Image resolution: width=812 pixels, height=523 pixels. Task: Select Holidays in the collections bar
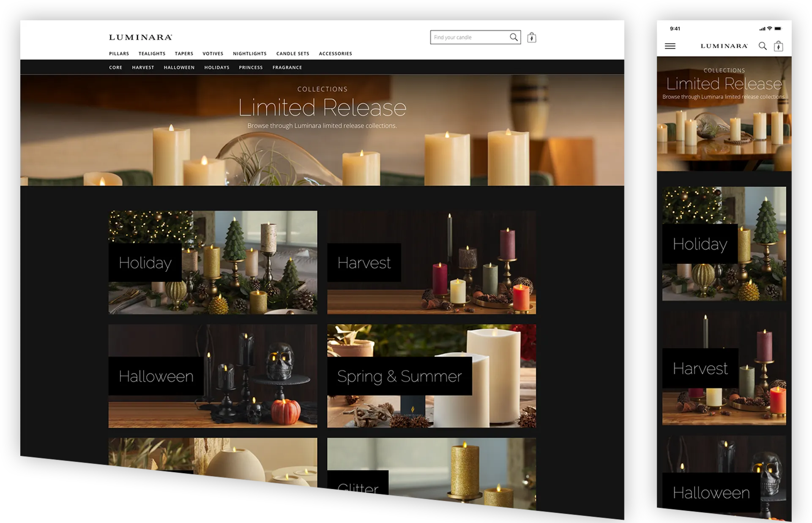(x=216, y=68)
